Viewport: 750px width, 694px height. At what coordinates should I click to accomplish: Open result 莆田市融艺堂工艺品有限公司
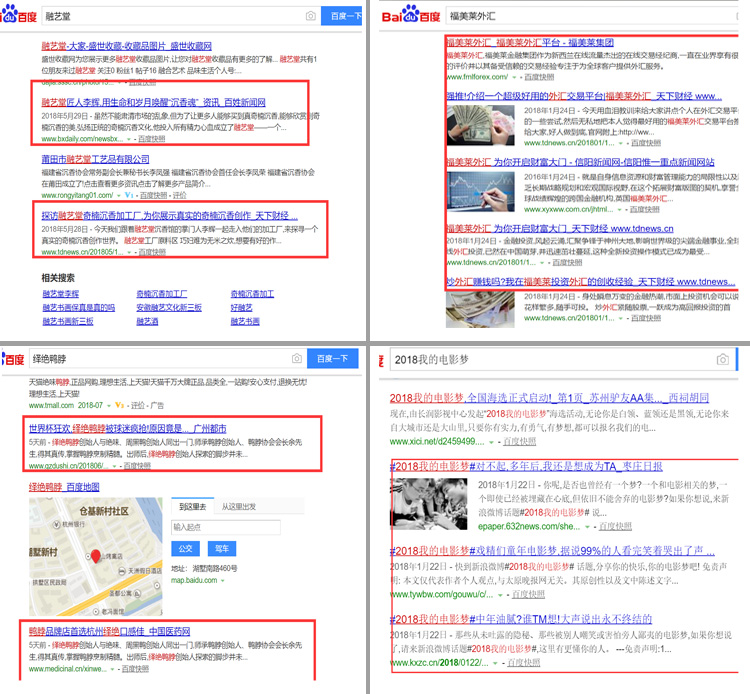click(x=95, y=159)
